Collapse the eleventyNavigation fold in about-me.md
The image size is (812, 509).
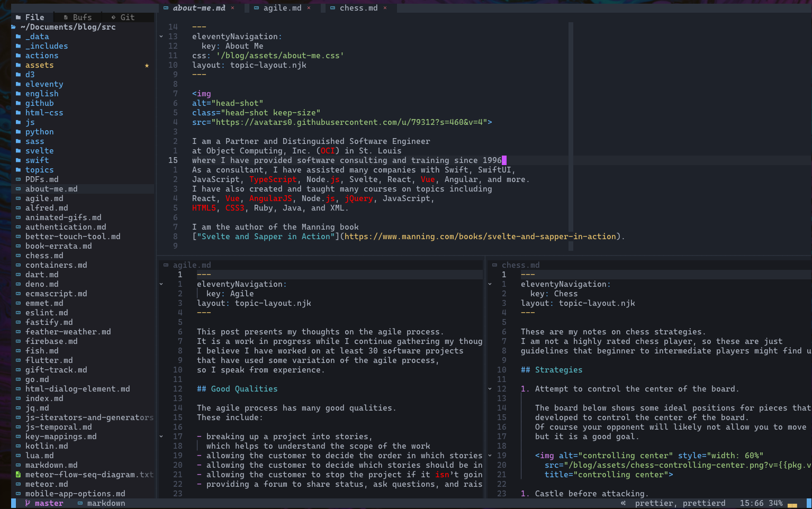[x=161, y=37]
